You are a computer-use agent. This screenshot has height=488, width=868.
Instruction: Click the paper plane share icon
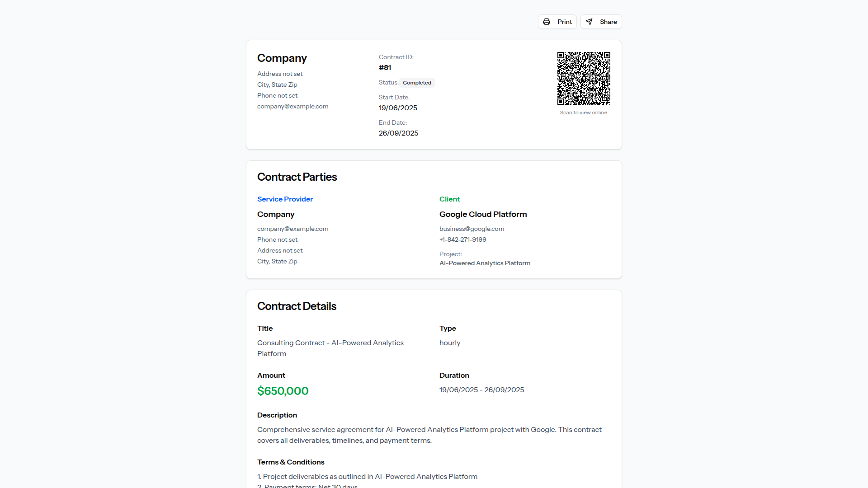coord(589,22)
